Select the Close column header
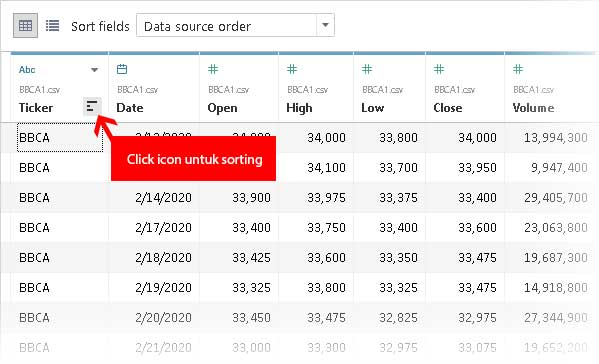The image size is (599, 364). [x=448, y=108]
